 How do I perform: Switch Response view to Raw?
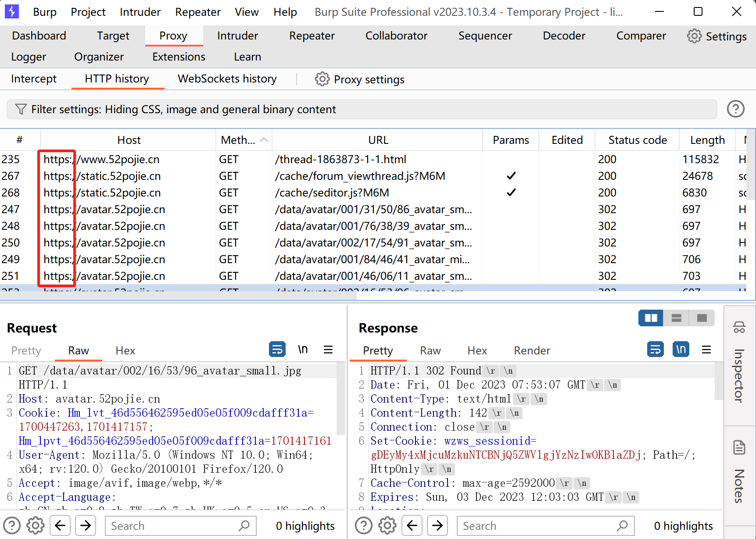click(x=430, y=350)
